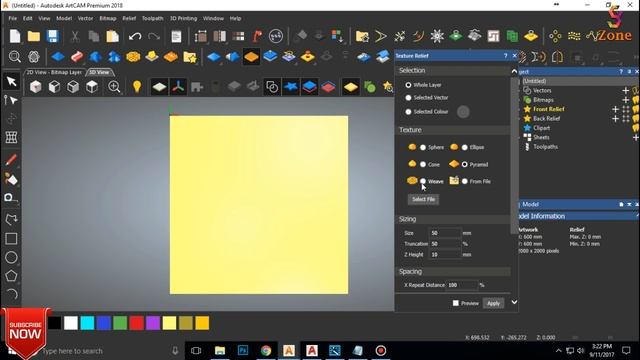Select the Arc drawing tool

(x=12, y=294)
